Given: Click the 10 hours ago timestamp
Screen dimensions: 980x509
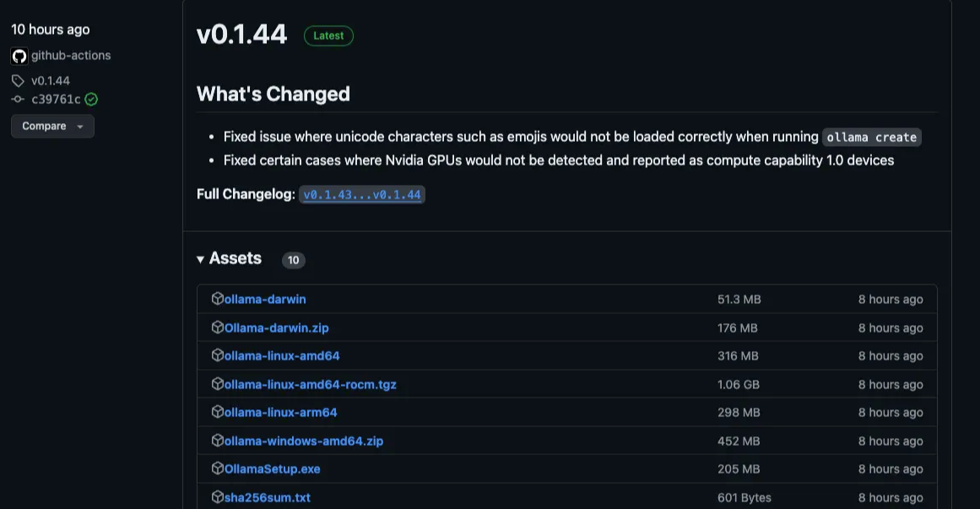Looking at the screenshot, I should 51,30.
